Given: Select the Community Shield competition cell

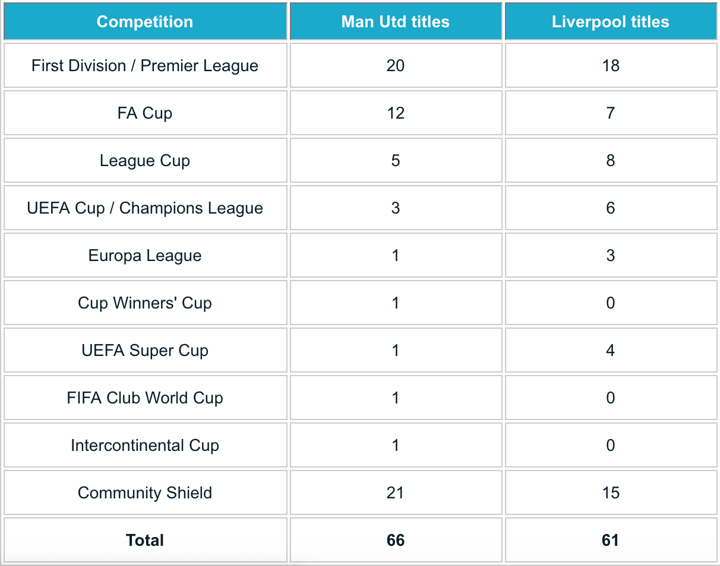Looking at the screenshot, I should [145, 493].
